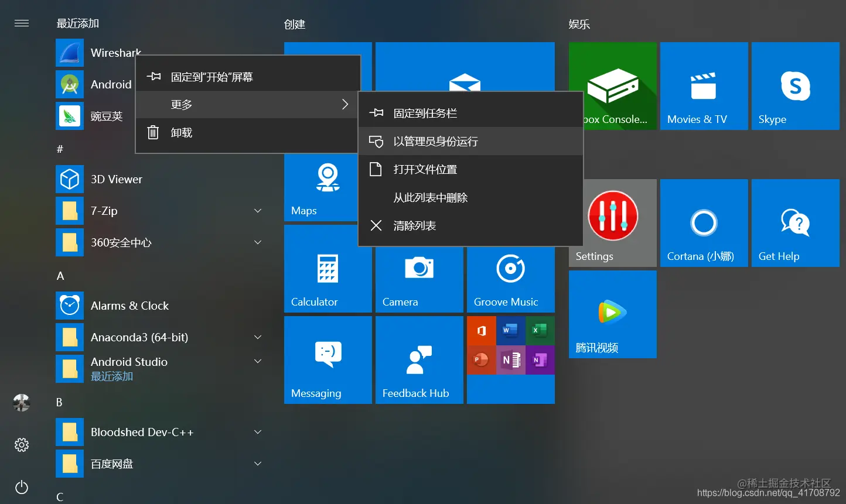The width and height of the screenshot is (846, 504).
Task: Open the Messaging tile
Action: click(x=328, y=360)
